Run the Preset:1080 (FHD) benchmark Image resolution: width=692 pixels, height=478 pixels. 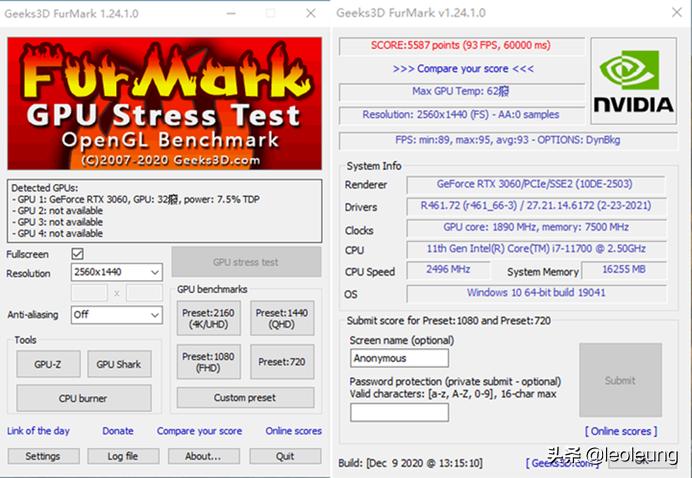(208, 362)
